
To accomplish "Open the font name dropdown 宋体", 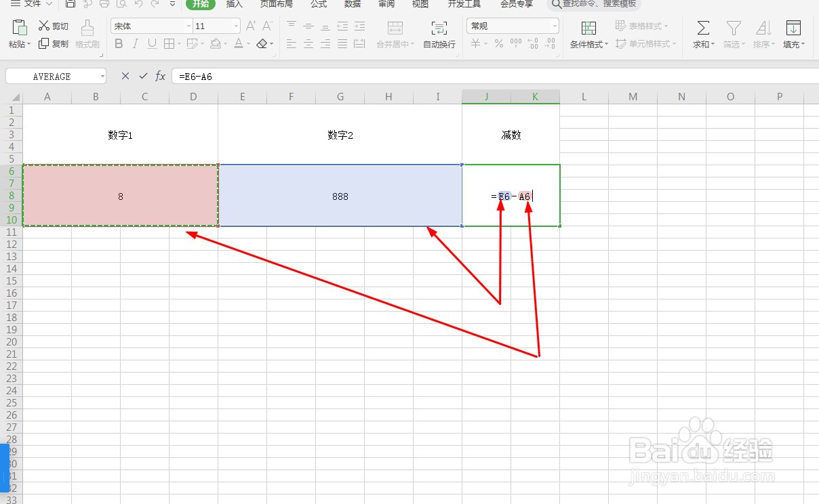I will pyautogui.click(x=188, y=26).
